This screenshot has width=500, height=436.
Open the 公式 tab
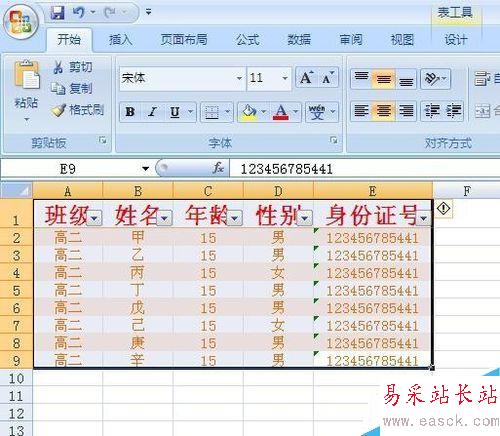248,40
